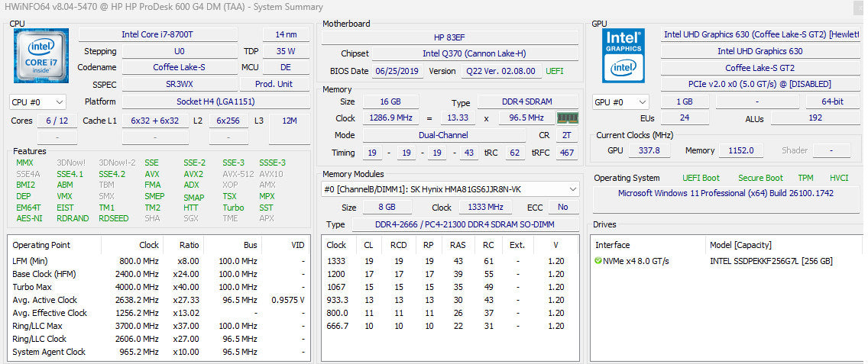Click the memory clock 1286.9 MHz field
Screen dimensions: 868x364
[390, 118]
